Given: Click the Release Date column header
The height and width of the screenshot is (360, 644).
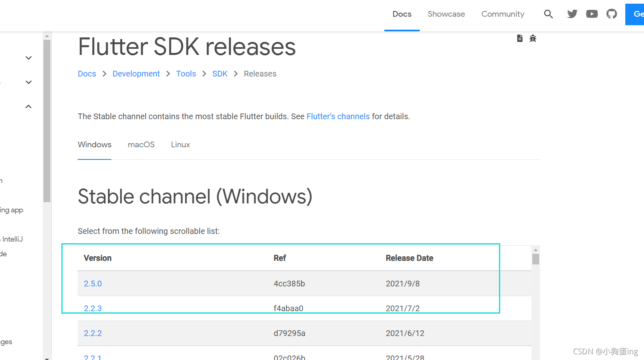Looking at the screenshot, I should (409, 258).
